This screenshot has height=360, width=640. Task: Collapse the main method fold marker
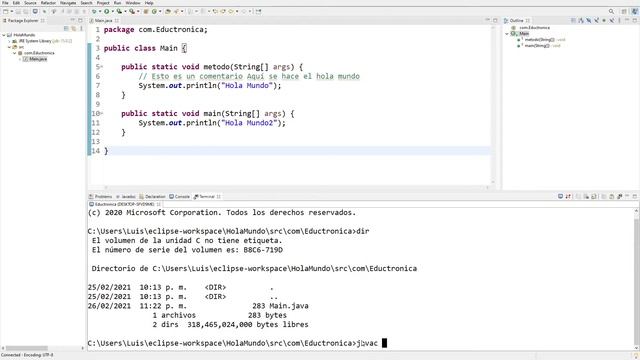(x=102, y=113)
